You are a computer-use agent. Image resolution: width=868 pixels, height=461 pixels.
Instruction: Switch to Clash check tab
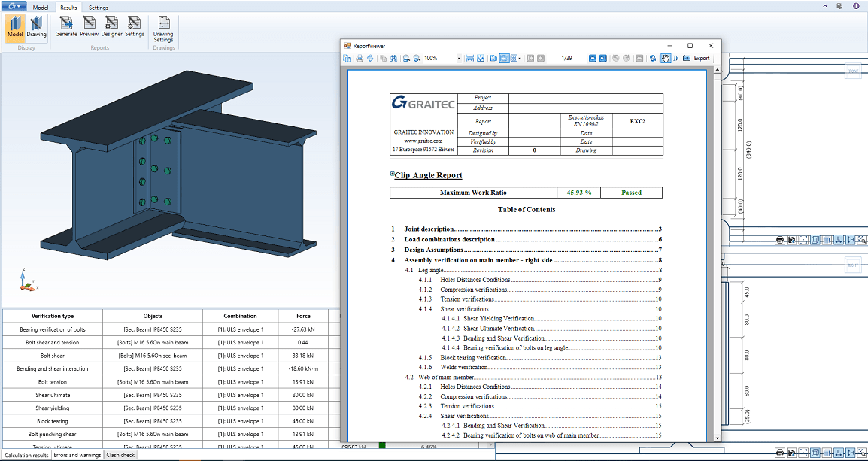[120, 455]
